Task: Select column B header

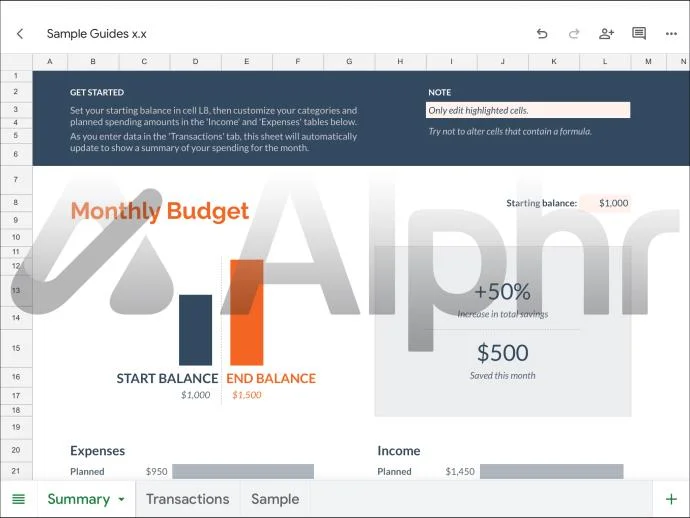Action: 93,62
